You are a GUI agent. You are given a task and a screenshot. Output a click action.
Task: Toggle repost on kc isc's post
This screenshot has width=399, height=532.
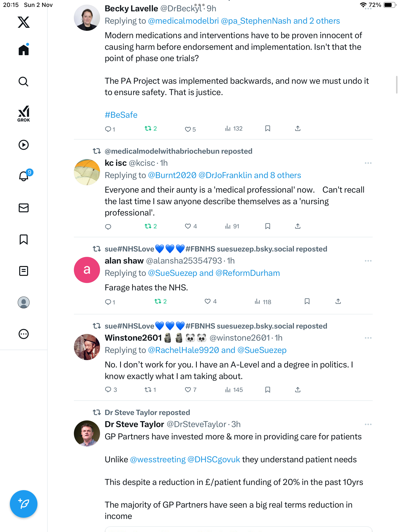tap(148, 226)
